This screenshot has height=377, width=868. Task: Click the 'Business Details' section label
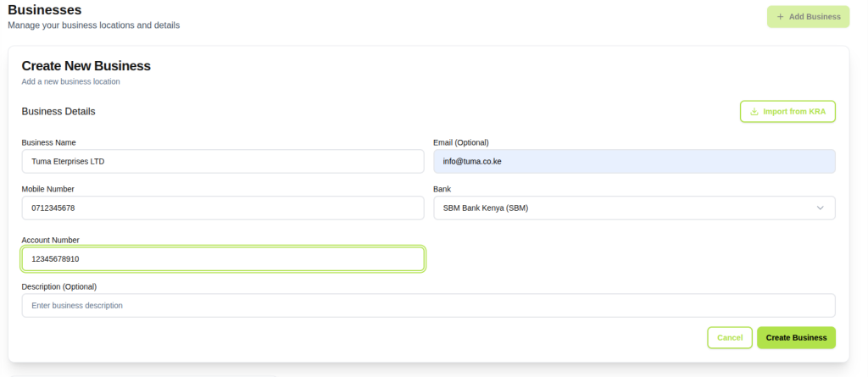58,111
